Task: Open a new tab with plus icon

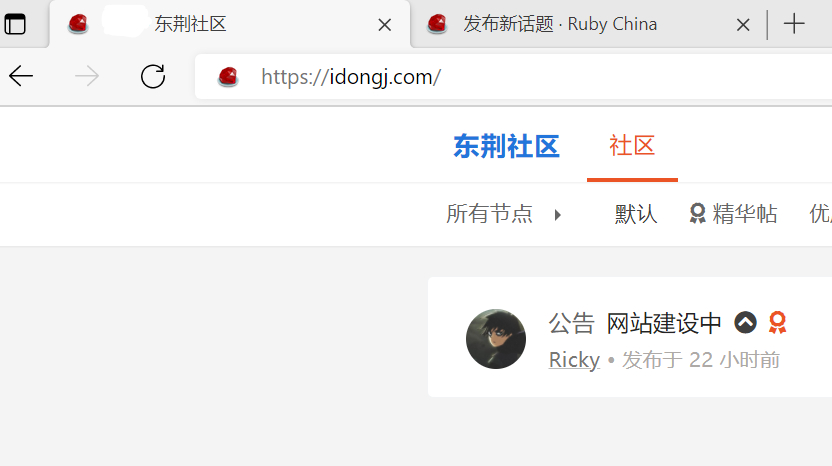Action: [x=794, y=24]
